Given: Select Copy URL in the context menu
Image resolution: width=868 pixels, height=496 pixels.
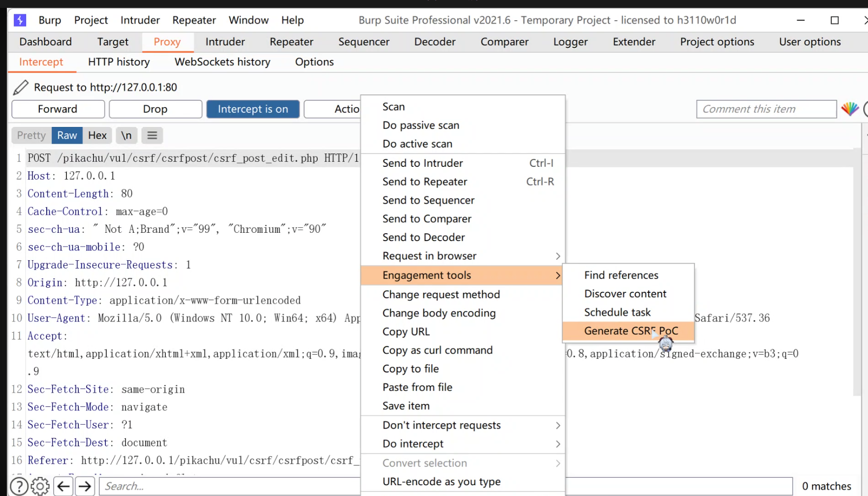Looking at the screenshot, I should [x=463, y=332].
